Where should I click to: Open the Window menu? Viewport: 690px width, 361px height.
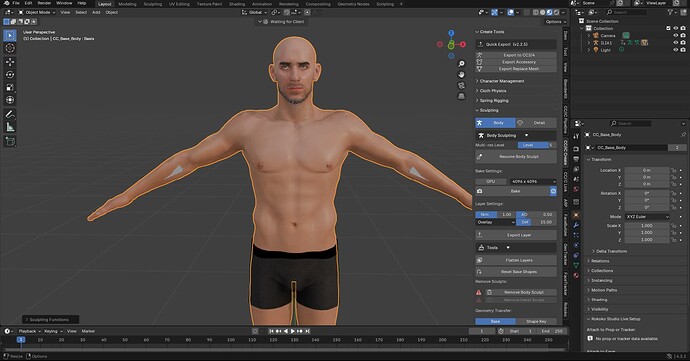pos(64,3)
